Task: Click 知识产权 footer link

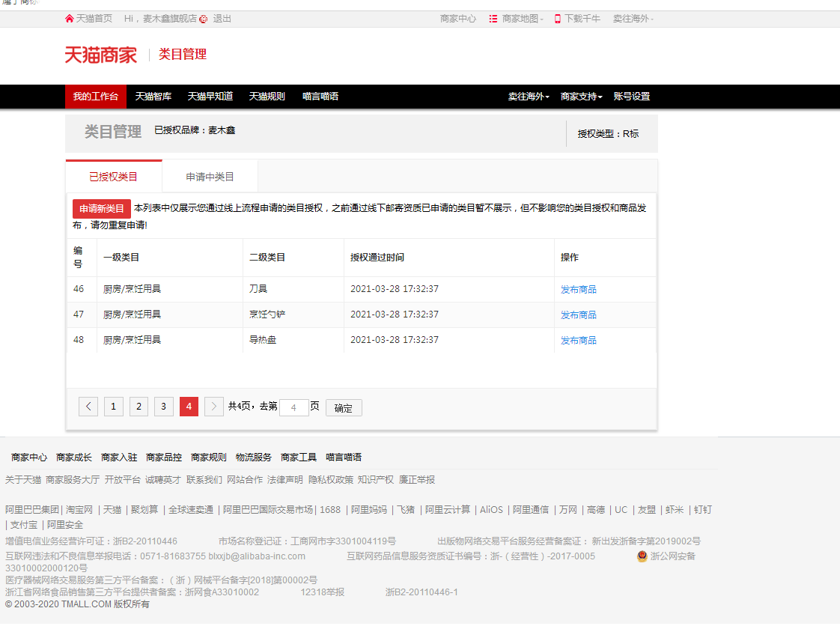Action: (x=376, y=480)
